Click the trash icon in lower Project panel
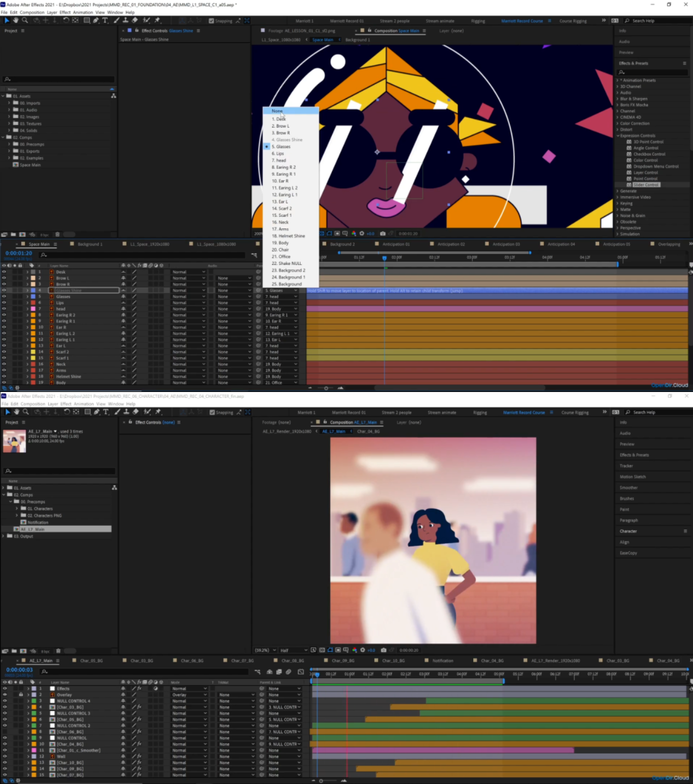 pos(58,651)
